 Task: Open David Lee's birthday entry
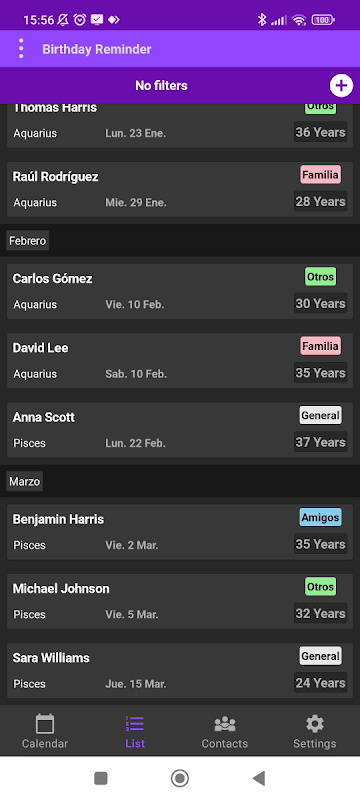coord(180,361)
